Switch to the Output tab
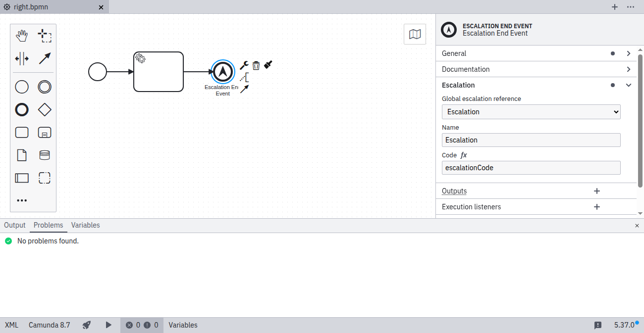The height and width of the screenshot is (333, 644). tap(14, 225)
